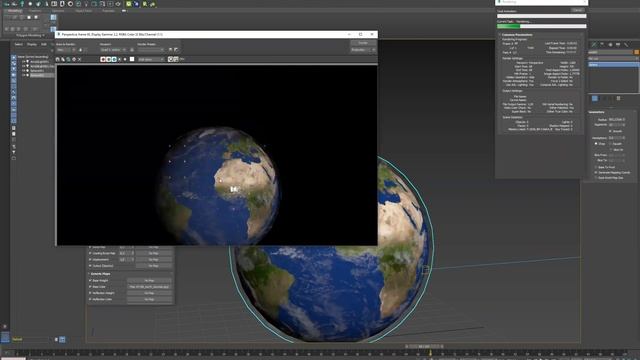Viewport: 640px width, 360px height.
Task: Toggle the blue channel display
Action: pos(114,59)
